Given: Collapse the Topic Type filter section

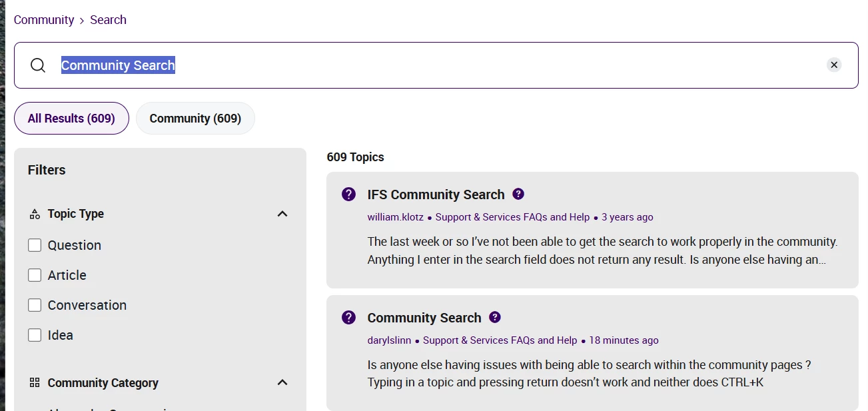Looking at the screenshot, I should pyautogui.click(x=282, y=214).
